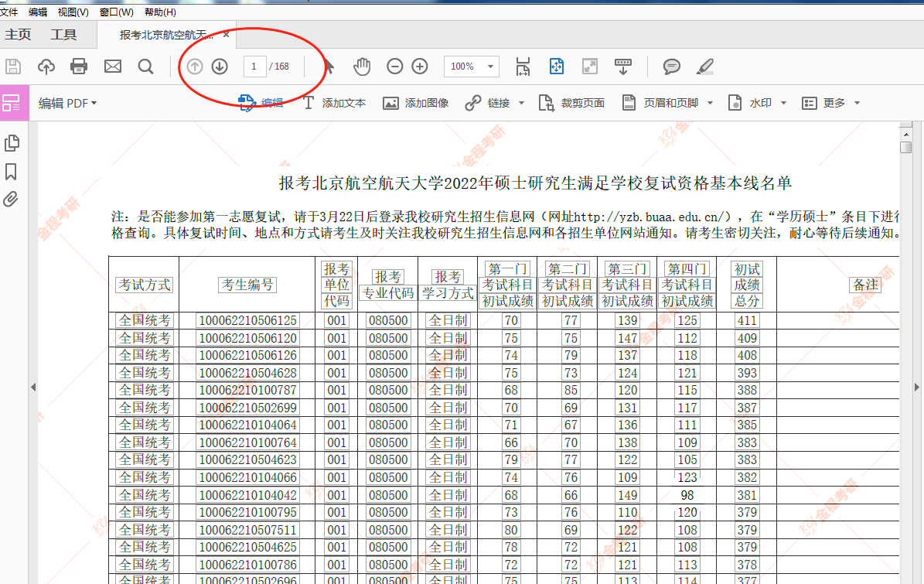Image resolution: width=924 pixels, height=584 pixels.
Task: Click the 学习方式 header cell
Action: click(448, 293)
